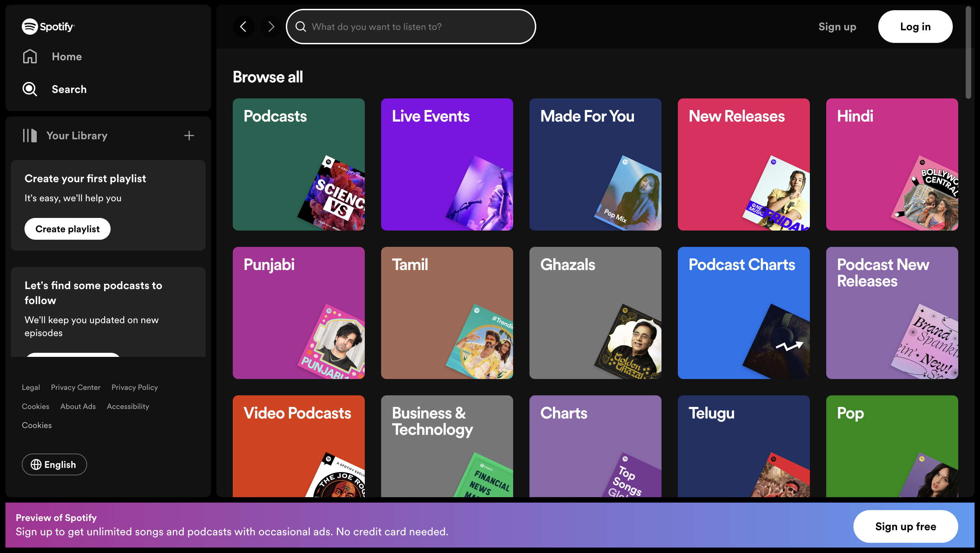Viewport: 980px width, 553px height.
Task: Click the Search magnifier icon in sidebar
Action: (30, 90)
